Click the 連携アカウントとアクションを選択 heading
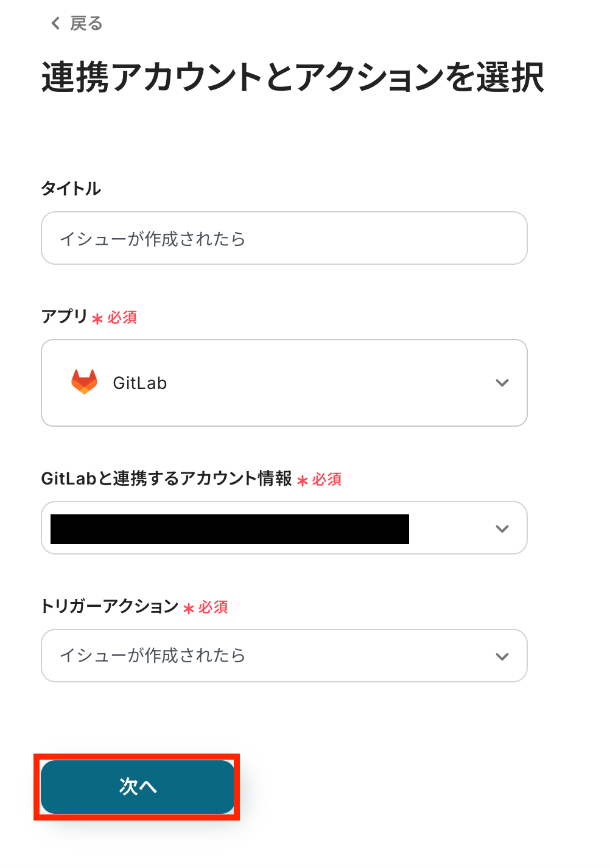610x868 pixels. pos(292,78)
